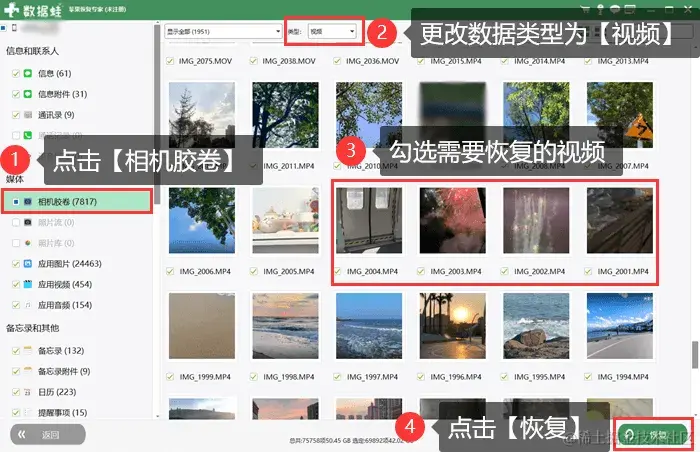Click the IMG_1999.MP4 sand thumbnail

click(202, 326)
